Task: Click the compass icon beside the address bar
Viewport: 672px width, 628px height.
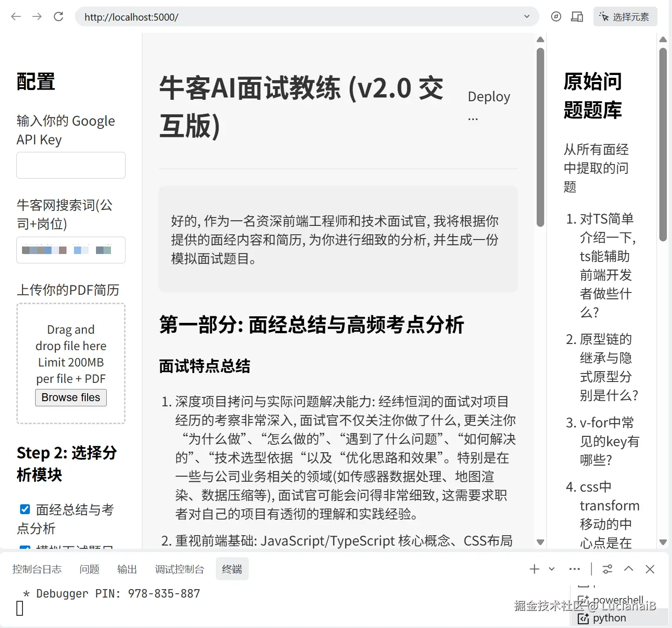Action: [556, 17]
